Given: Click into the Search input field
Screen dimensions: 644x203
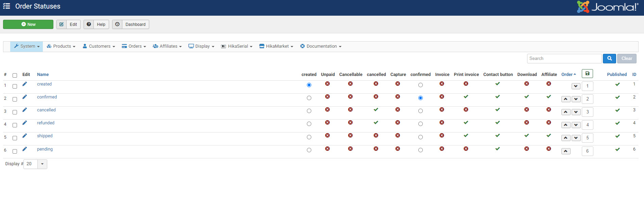Looking at the screenshot, I should [564, 59].
